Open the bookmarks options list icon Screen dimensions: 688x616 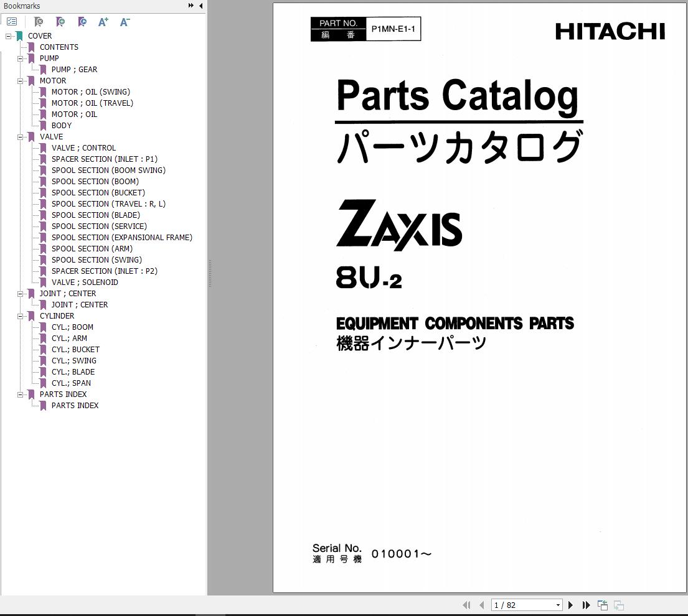(12, 22)
